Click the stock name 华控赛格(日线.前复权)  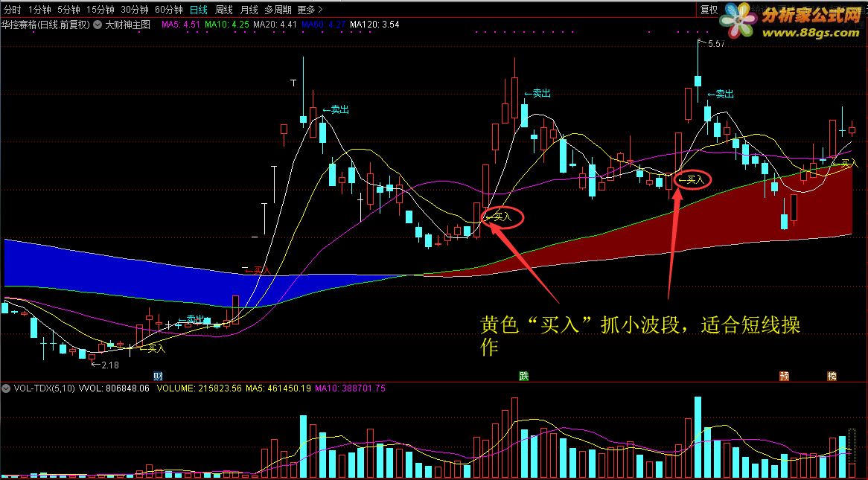pyautogui.click(x=45, y=25)
